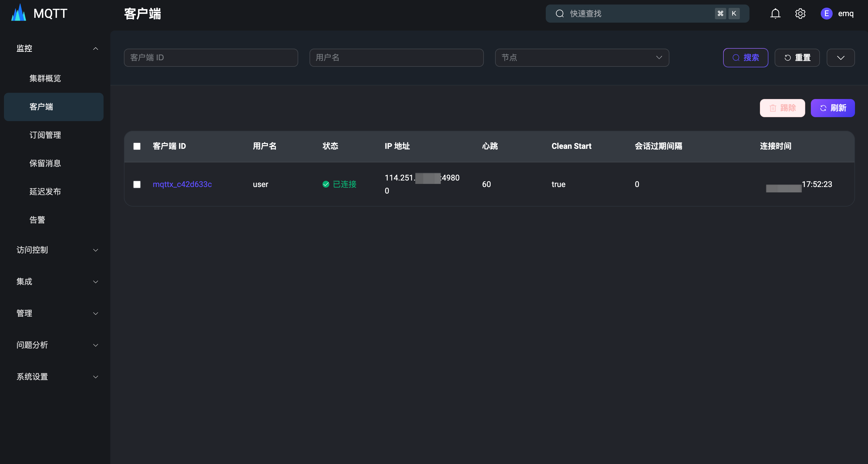
Task: Open client mqttx_c42d633c details link
Action: coord(182,184)
